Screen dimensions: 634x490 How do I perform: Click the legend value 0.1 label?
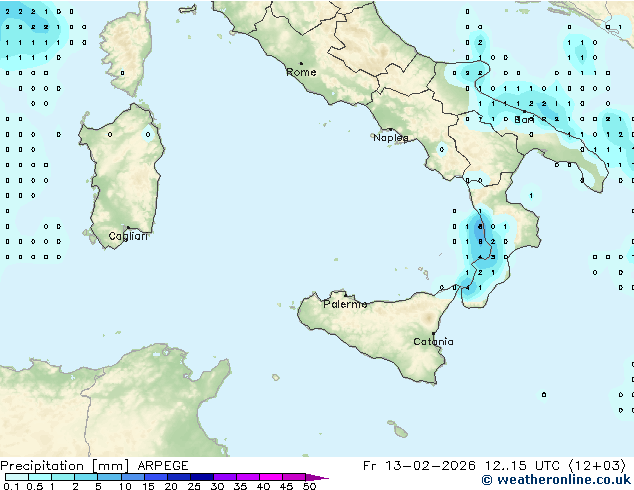click(x=11, y=486)
